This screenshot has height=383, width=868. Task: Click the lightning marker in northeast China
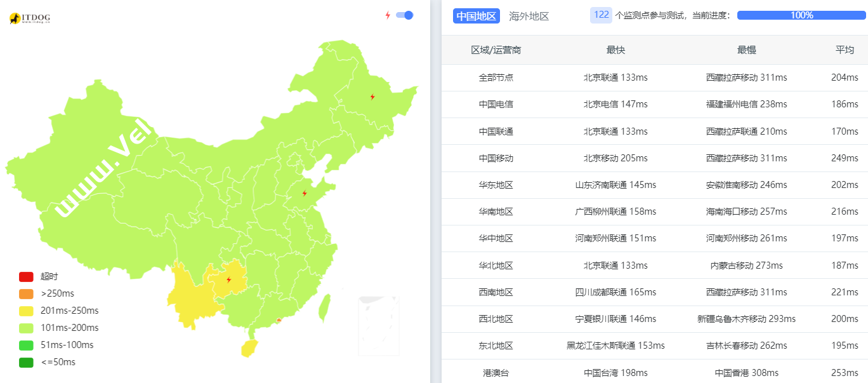(x=371, y=95)
